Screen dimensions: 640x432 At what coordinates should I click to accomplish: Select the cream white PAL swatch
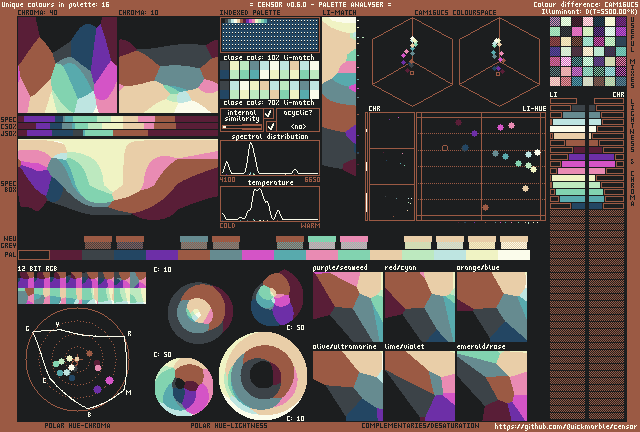[514, 255]
